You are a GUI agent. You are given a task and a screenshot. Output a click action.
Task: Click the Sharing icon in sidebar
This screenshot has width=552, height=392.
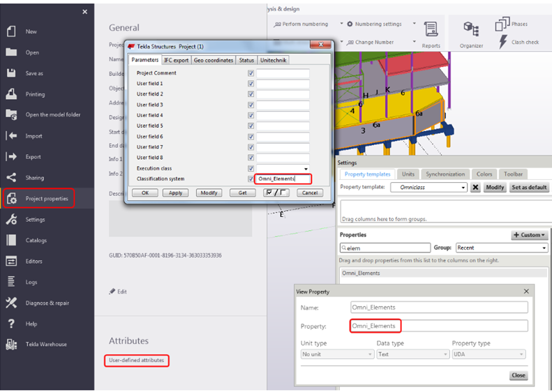pos(11,178)
